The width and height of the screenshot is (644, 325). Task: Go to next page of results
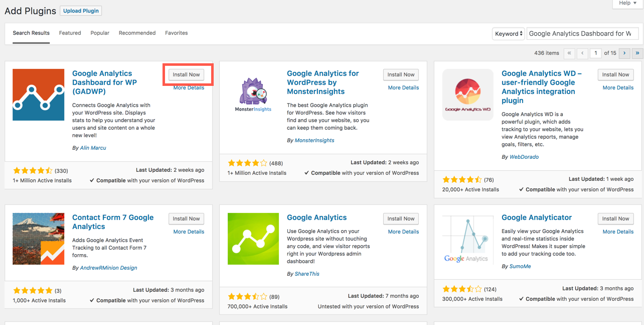click(x=624, y=53)
